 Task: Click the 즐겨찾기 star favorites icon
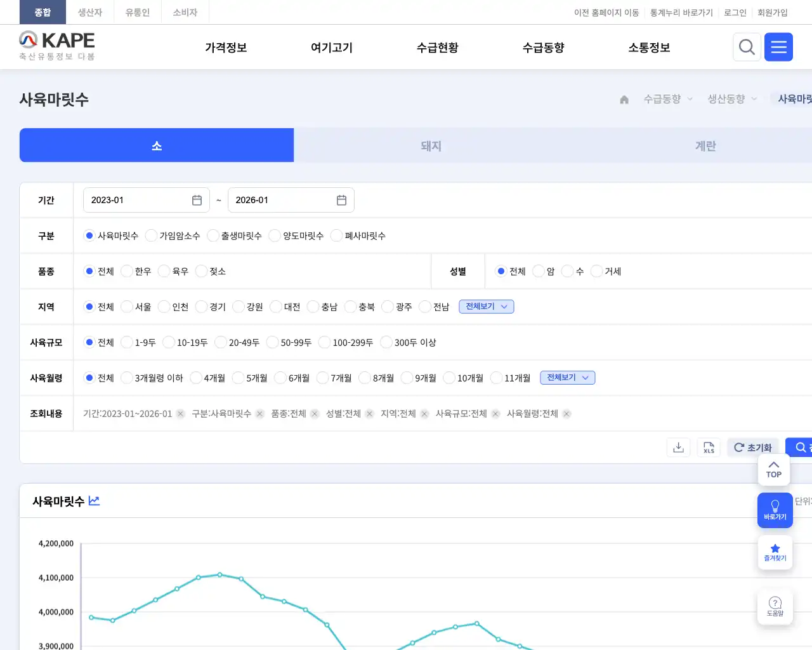[775, 552]
